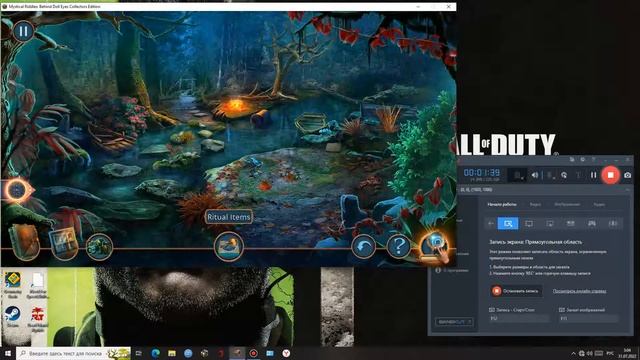
Task: Select the Ritual Items inventory icon
Action: coord(229,246)
